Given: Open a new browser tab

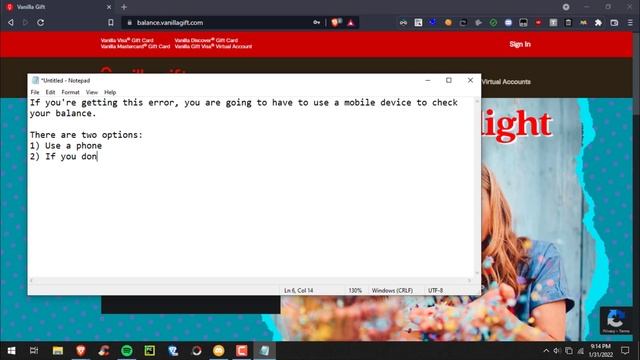Looking at the screenshot, I should (124, 7).
